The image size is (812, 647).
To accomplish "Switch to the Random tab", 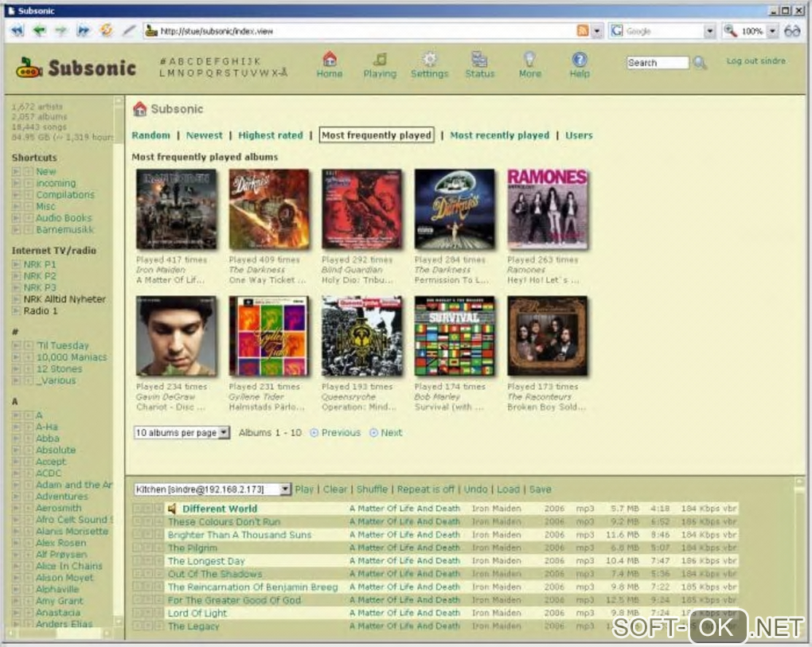I will click(x=150, y=135).
